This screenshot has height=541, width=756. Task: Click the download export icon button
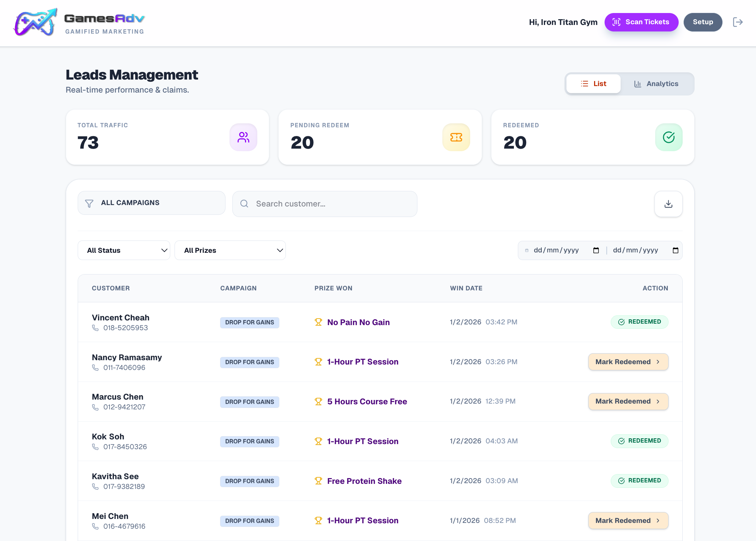[668, 204]
